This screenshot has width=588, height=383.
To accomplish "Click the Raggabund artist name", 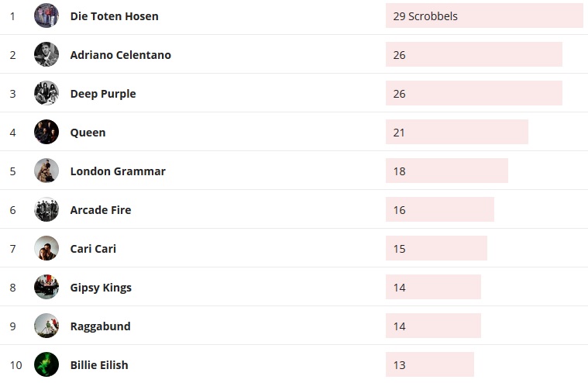I will 100,326.
